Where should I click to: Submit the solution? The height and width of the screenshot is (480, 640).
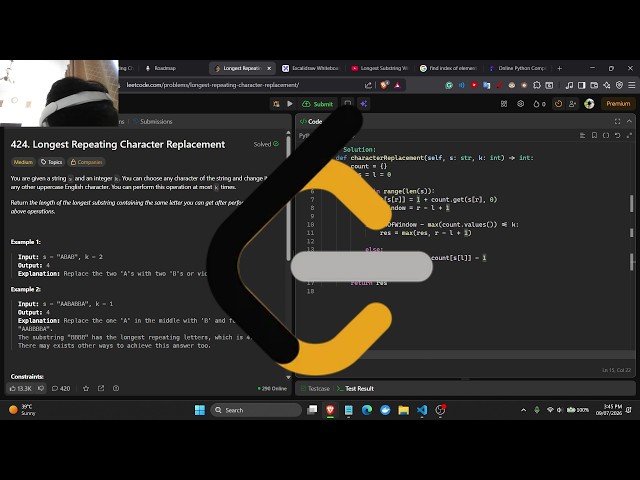pyautogui.click(x=318, y=104)
